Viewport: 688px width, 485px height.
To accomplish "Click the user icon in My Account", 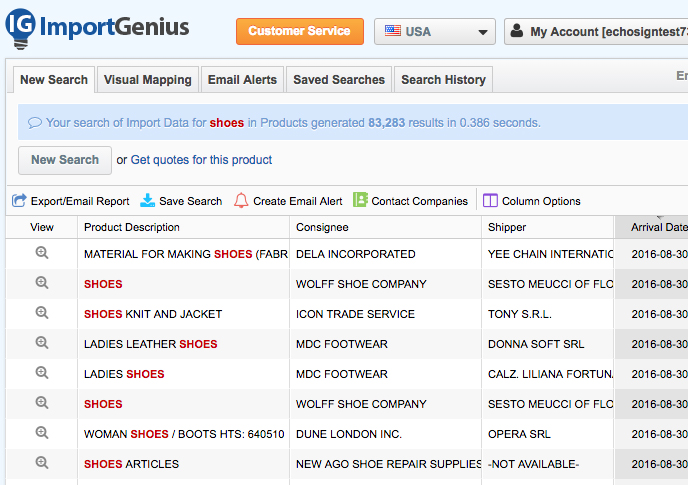I will click(x=517, y=31).
